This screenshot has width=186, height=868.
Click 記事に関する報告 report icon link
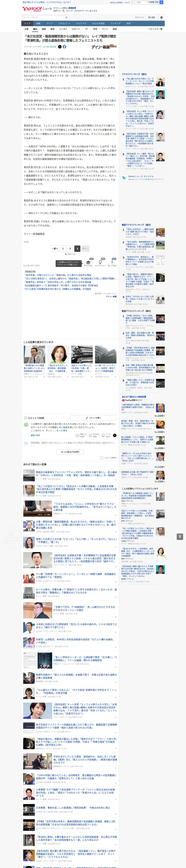[x=31, y=265]
